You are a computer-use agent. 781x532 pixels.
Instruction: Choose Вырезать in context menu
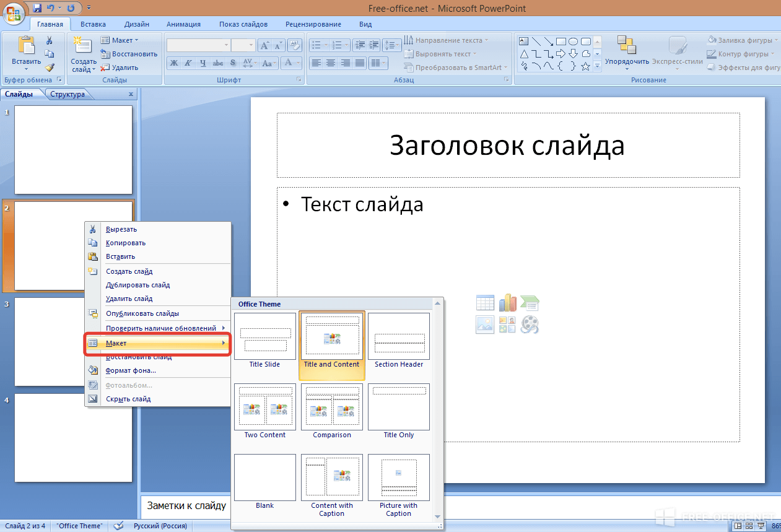pyautogui.click(x=157, y=229)
